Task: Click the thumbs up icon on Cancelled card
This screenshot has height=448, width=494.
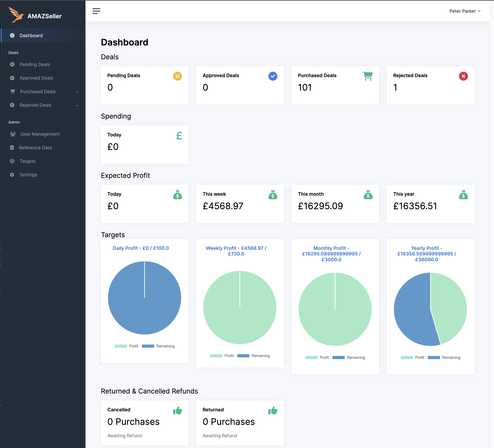Action: click(x=177, y=411)
